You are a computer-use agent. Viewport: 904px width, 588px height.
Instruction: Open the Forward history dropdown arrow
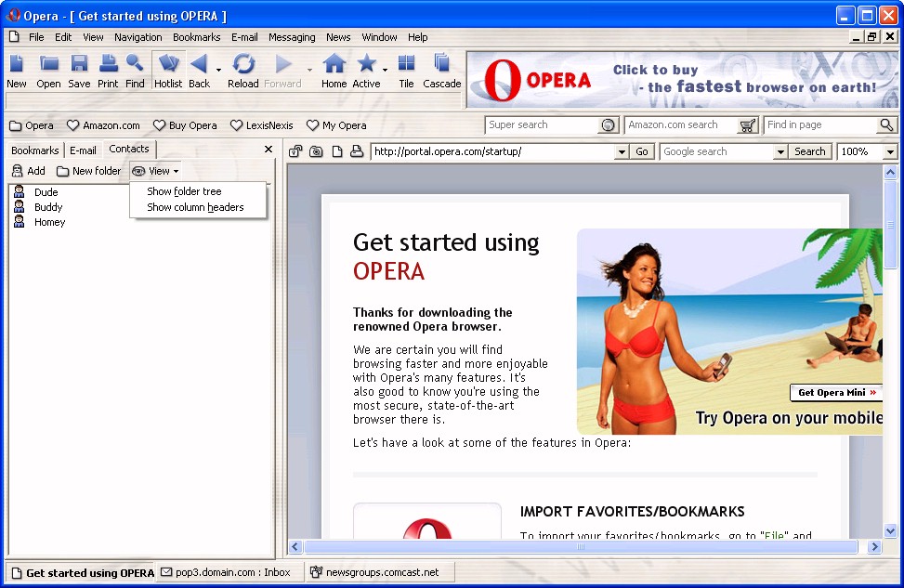(309, 70)
